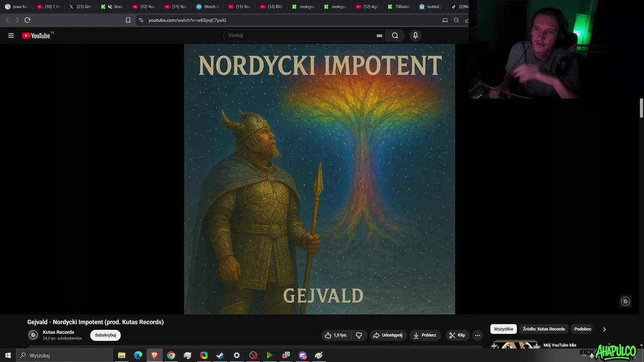Switch to the X (21) Główna tab
Viewport: 644px width, 362px height.
(x=80, y=7)
